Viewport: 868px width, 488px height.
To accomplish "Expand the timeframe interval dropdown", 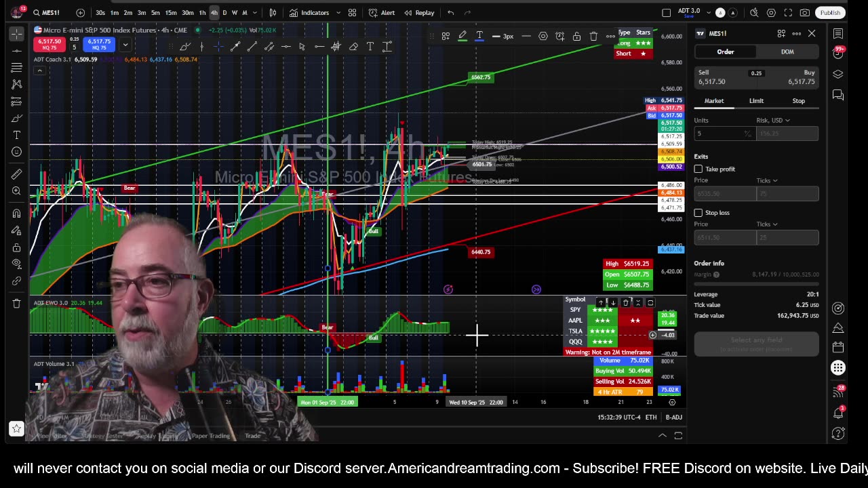I will coord(256,13).
